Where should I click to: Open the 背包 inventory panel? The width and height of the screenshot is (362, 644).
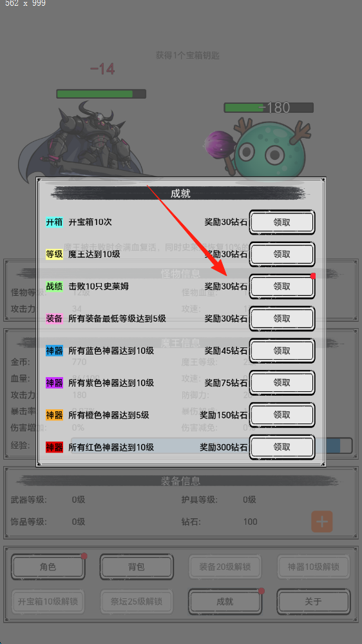(x=137, y=567)
